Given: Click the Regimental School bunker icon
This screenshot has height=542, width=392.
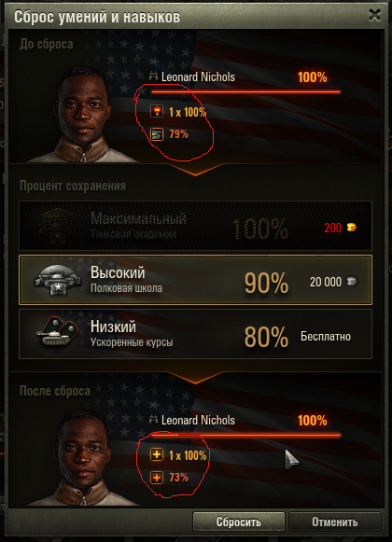Looking at the screenshot, I should tap(57, 280).
